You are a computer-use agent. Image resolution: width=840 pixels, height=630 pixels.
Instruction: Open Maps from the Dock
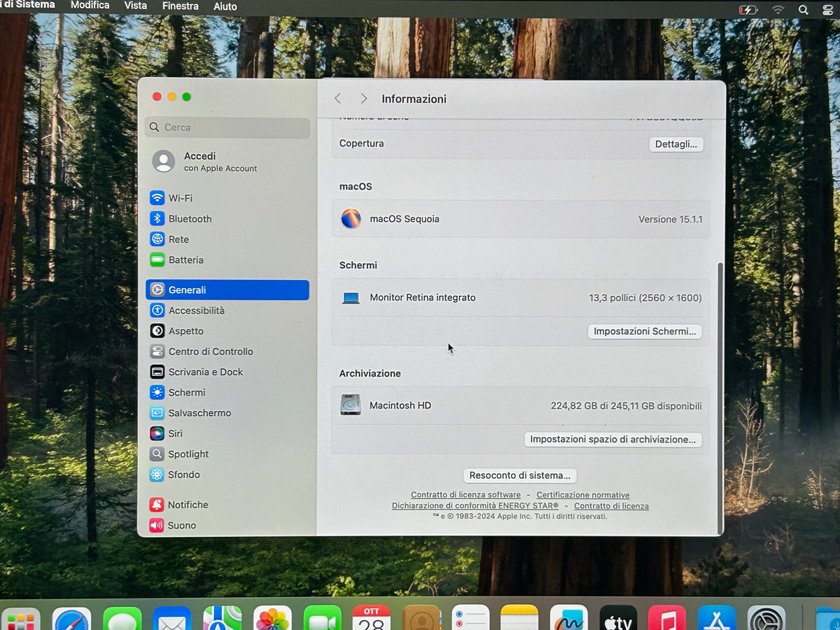tap(223, 619)
